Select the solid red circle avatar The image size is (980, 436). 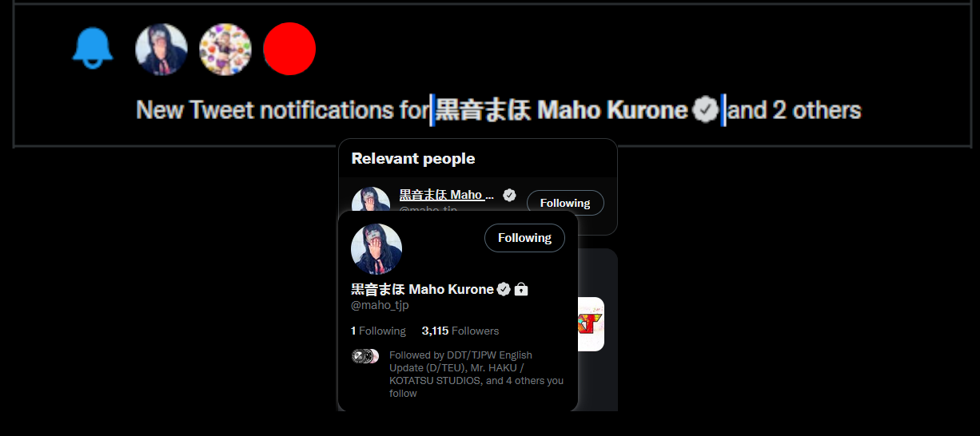pos(289,49)
